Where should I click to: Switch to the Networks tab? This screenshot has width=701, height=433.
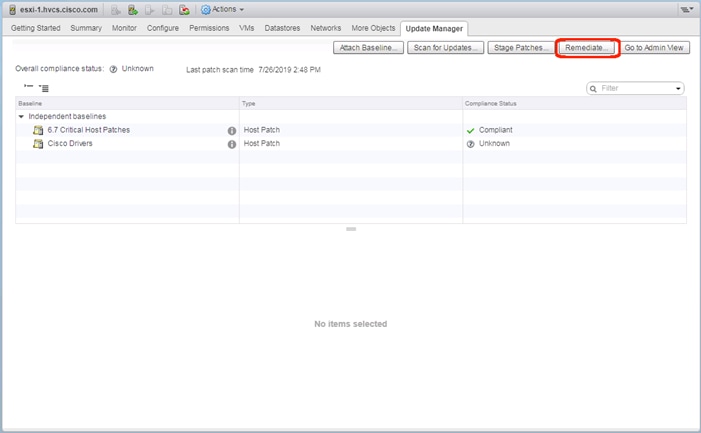(325, 28)
